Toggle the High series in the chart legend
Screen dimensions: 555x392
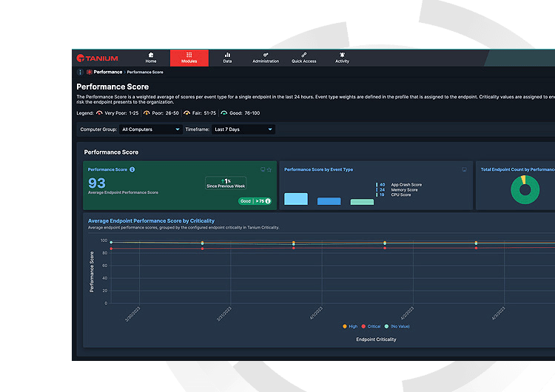pyautogui.click(x=351, y=327)
